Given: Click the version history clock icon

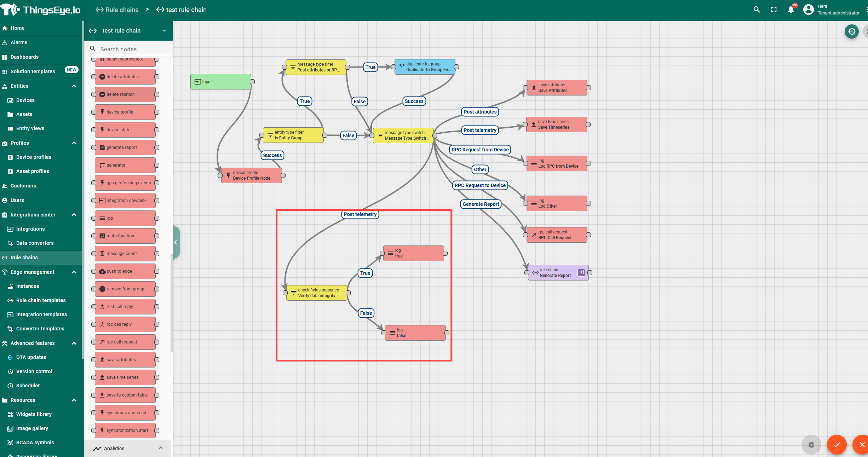Looking at the screenshot, I should click(851, 31).
